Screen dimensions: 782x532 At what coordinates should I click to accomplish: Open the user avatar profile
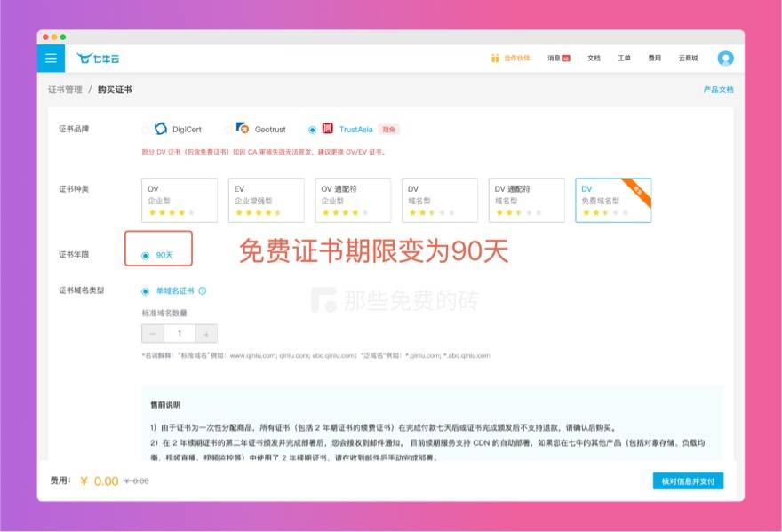pos(725,59)
